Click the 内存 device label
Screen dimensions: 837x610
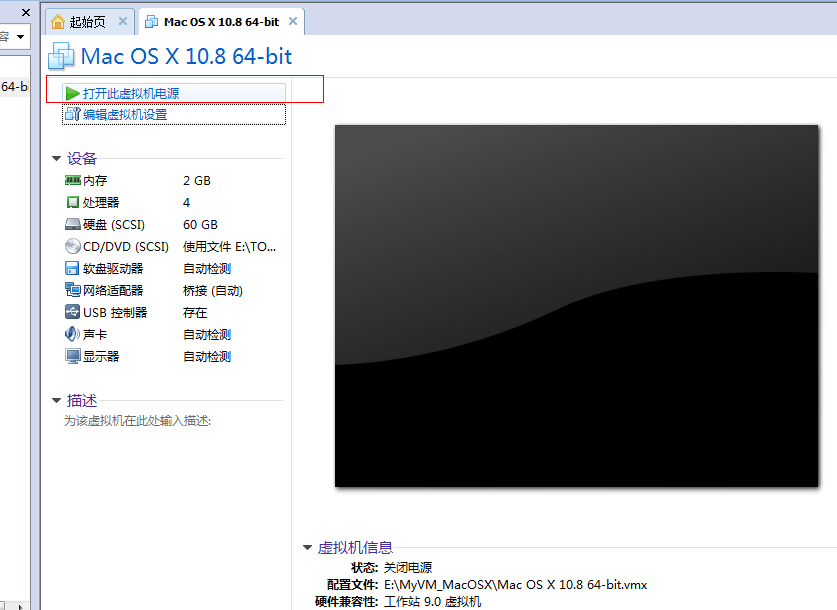(95, 180)
